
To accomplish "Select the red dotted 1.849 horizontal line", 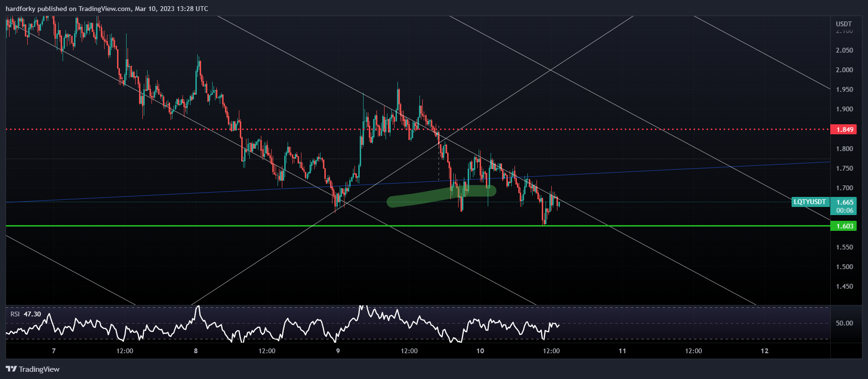I will pos(418,129).
